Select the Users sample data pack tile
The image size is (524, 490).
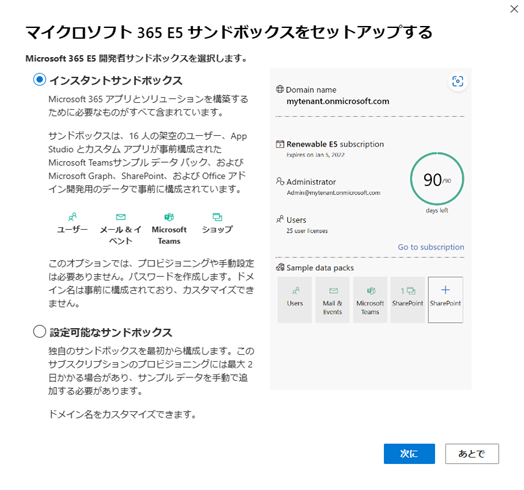coord(295,299)
